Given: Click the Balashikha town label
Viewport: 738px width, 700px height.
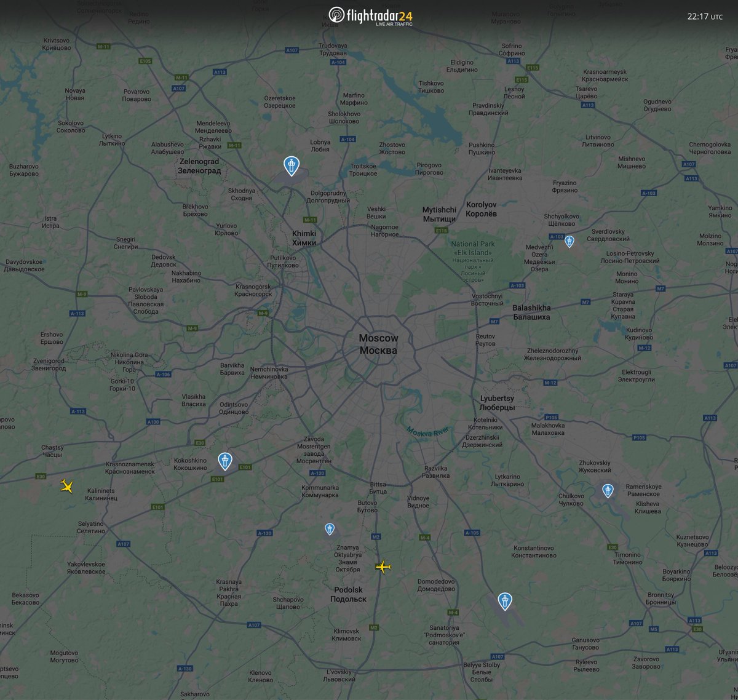Looking at the screenshot, I should coord(531,312).
